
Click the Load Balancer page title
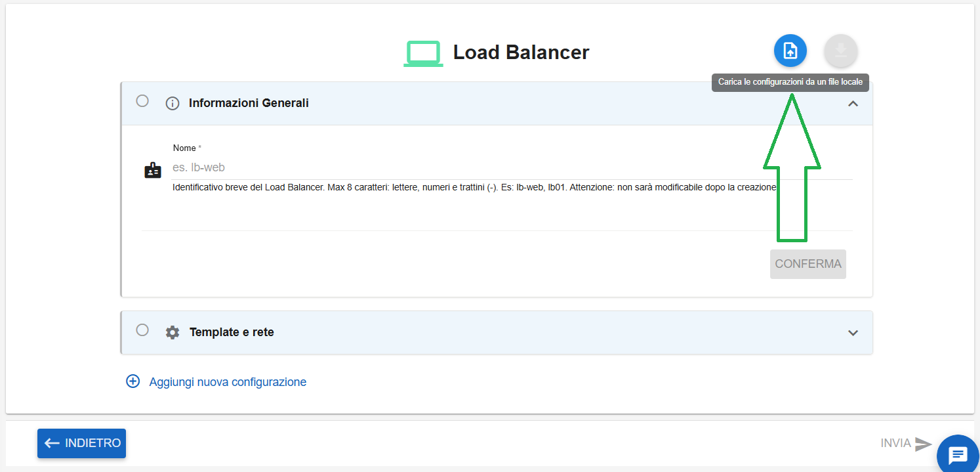point(521,53)
